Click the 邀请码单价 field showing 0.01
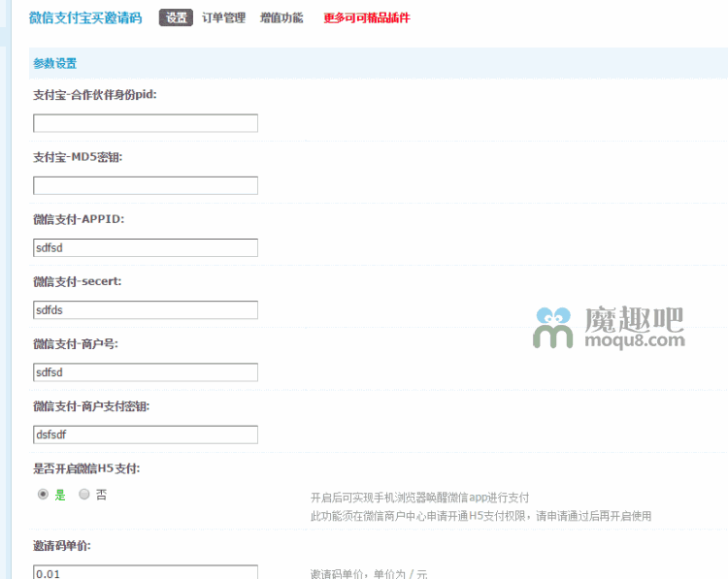728x579 pixels. coord(146,572)
